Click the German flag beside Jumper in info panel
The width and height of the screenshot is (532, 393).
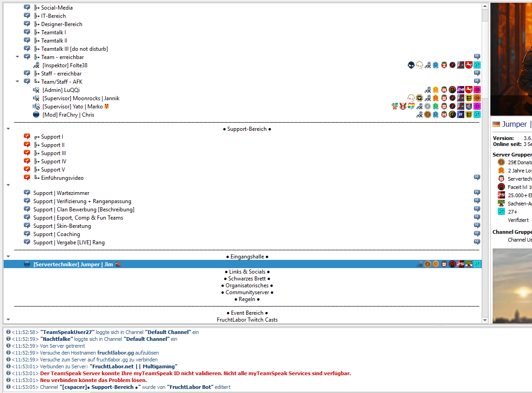point(496,124)
